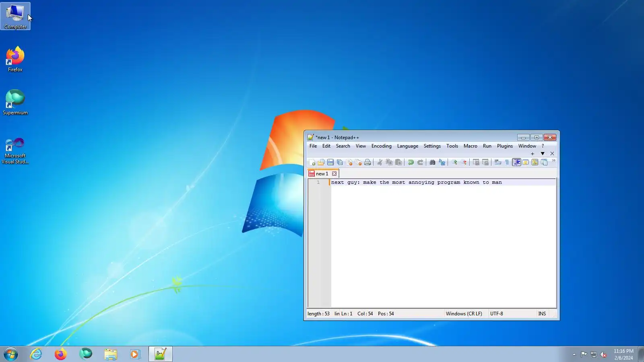The image size is (644, 362).
Task: Select the Microsoft Visual Studio desktop shortcut
Action: click(x=15, y=150)
